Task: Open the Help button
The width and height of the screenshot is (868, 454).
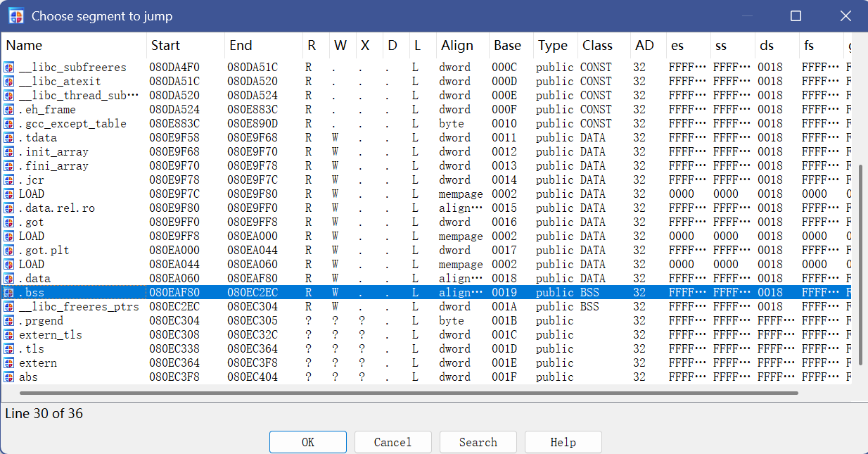Action: pyautogui.click(x=563, y=442)
